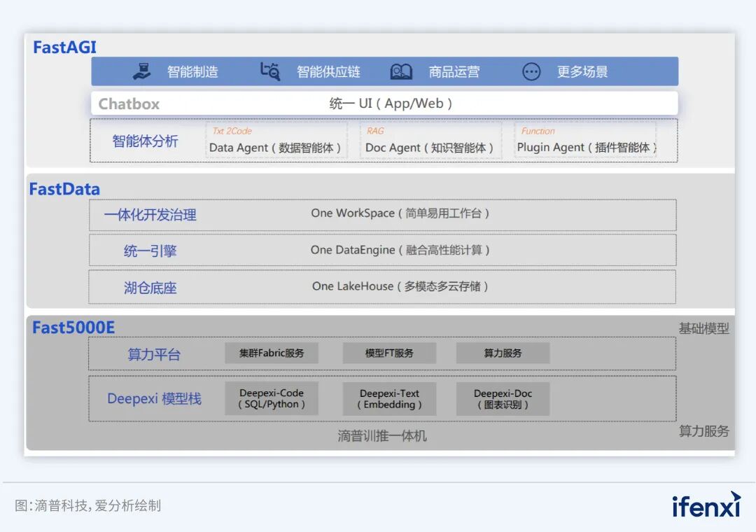Image resolution: width=756 pixels, height=532 pixels.
Task: Click the 算力平台 label
Action: tap(154, 354)
